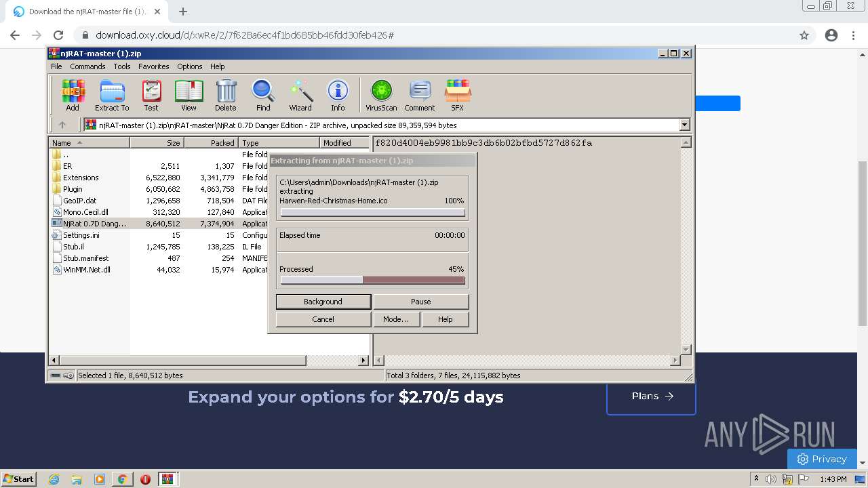Click the drive icon in WinRAR status bar

coord(56,375)
